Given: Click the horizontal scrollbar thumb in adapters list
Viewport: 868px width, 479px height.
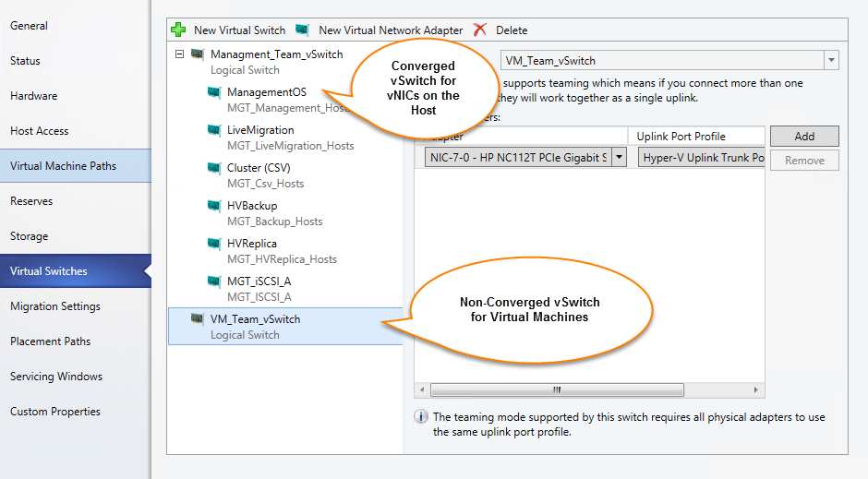Looking at the screenshot, I should [x=557, y=390].
